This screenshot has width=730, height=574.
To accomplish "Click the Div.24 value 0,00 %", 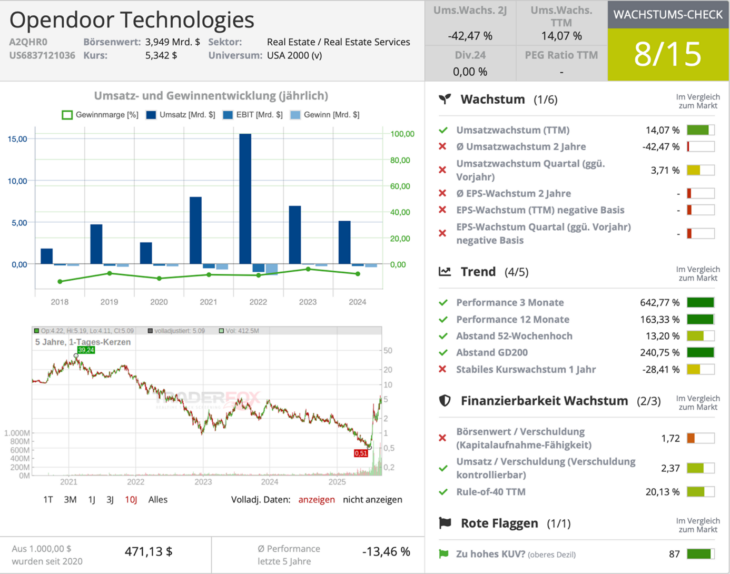I will click(470, 72).
